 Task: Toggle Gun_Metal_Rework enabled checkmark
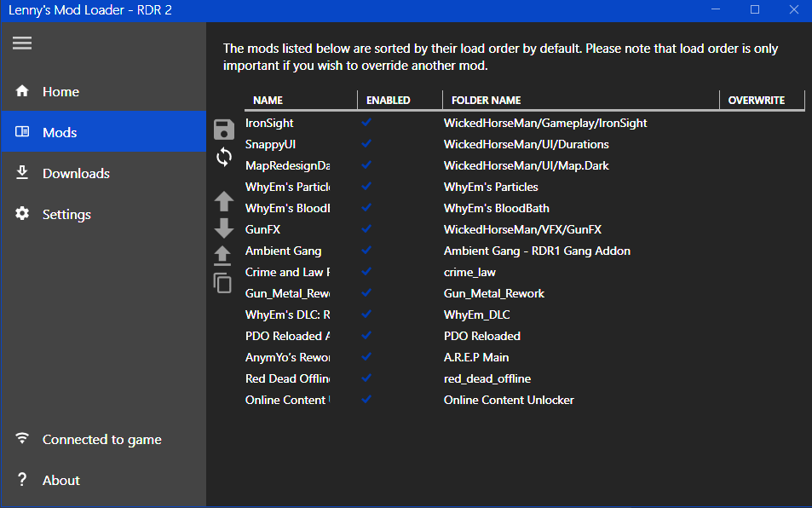[x=366, y=292]
